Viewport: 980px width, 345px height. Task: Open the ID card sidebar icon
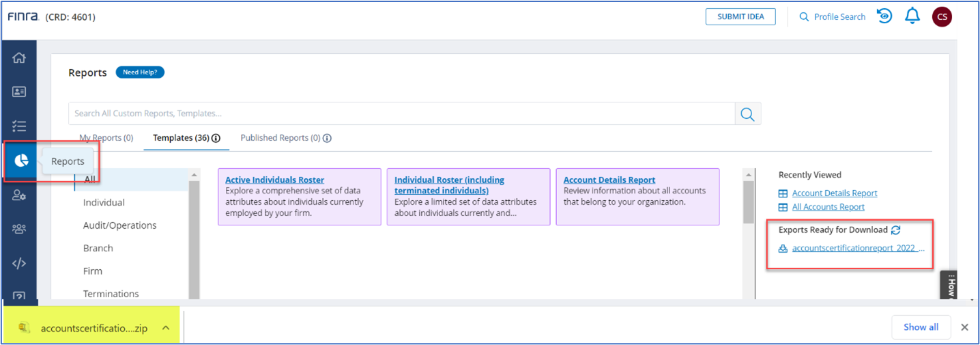pos(19,92)
